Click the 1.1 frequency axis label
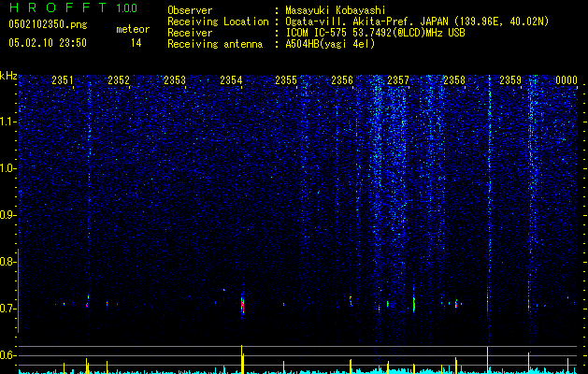Screen dimensions: 588x374 click(7, 122)
